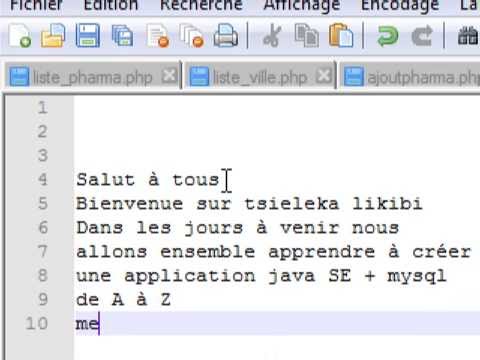Click the Close All documents icon
Image resolution: width=480 pixels, height=360 pixels.
(x=192, y=35)
